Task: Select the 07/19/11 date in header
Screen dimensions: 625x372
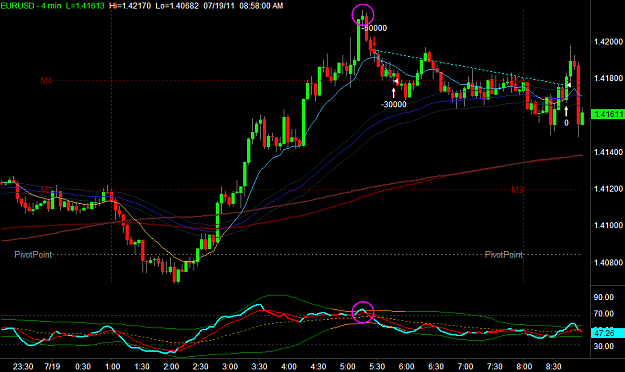Action: point(219,6)
